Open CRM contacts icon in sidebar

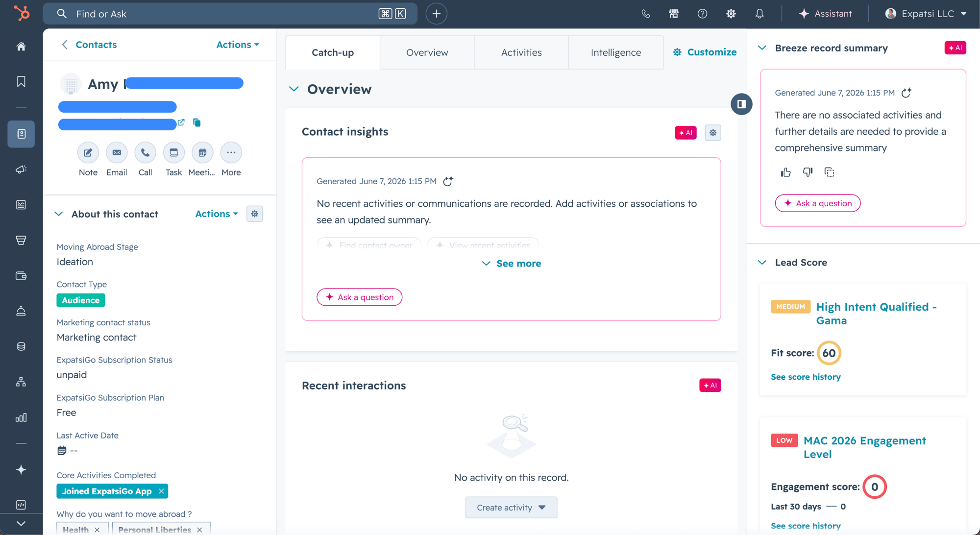[x=21, y=134]
